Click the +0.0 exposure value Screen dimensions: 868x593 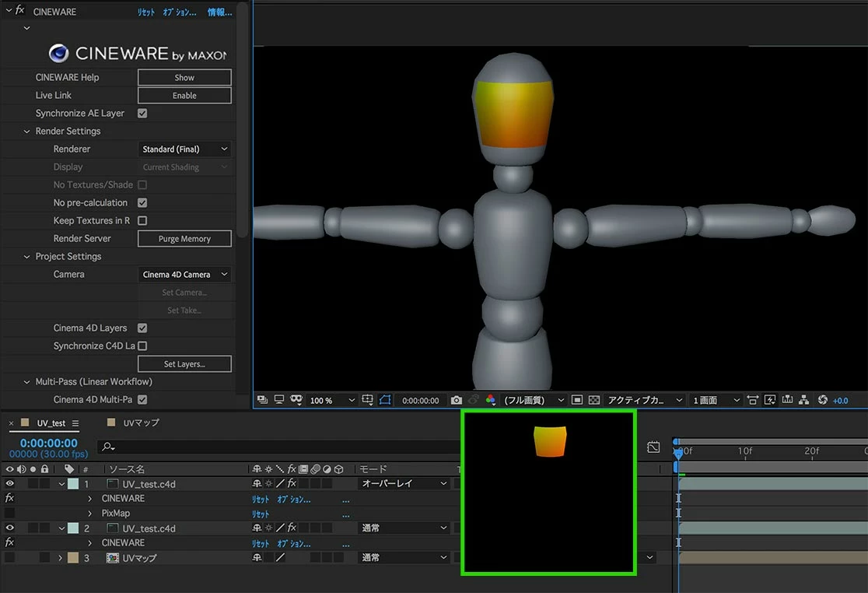pyautogui.click(x=840, y=400)
